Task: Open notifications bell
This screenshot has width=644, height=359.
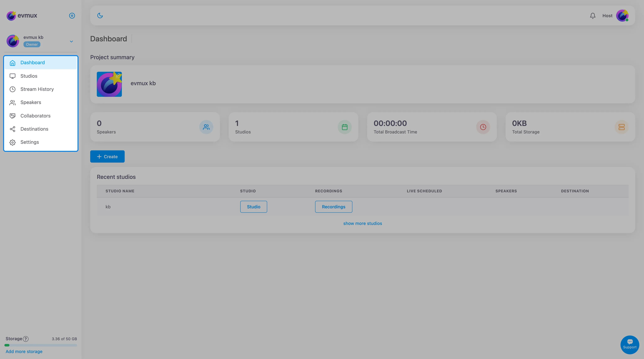Action: click(x=592, y=16)
